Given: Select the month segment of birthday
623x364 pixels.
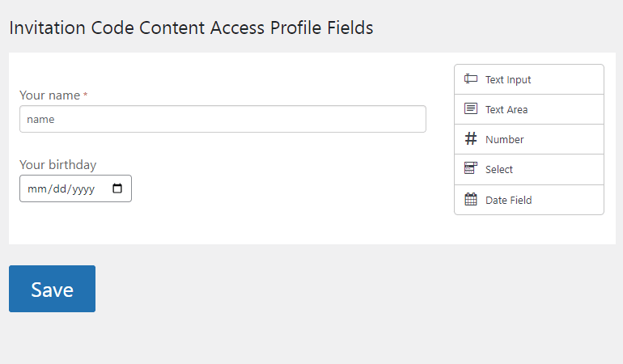Looking at the screenshot, I should pos(35,189).
